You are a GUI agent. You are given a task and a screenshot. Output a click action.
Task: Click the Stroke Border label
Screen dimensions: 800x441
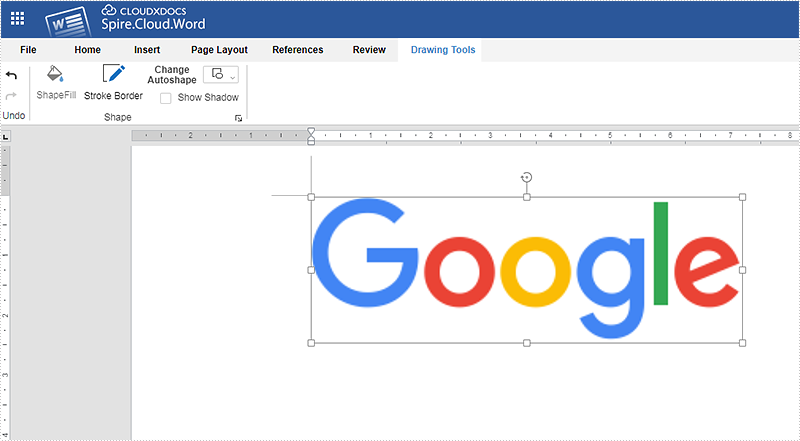point(113,95)
